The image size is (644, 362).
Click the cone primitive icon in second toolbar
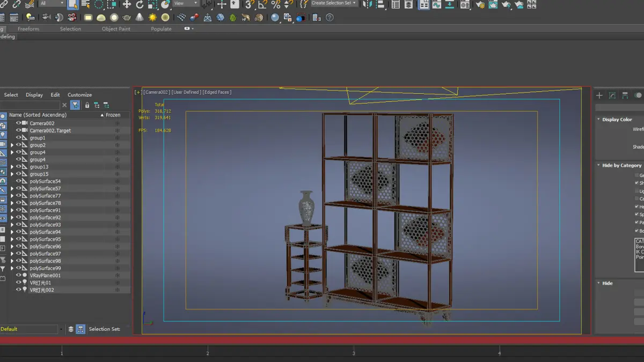point(140,18)
